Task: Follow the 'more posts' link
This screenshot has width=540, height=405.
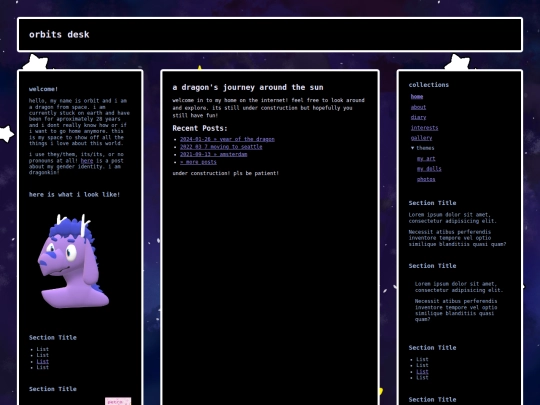Action: [198, 162]
